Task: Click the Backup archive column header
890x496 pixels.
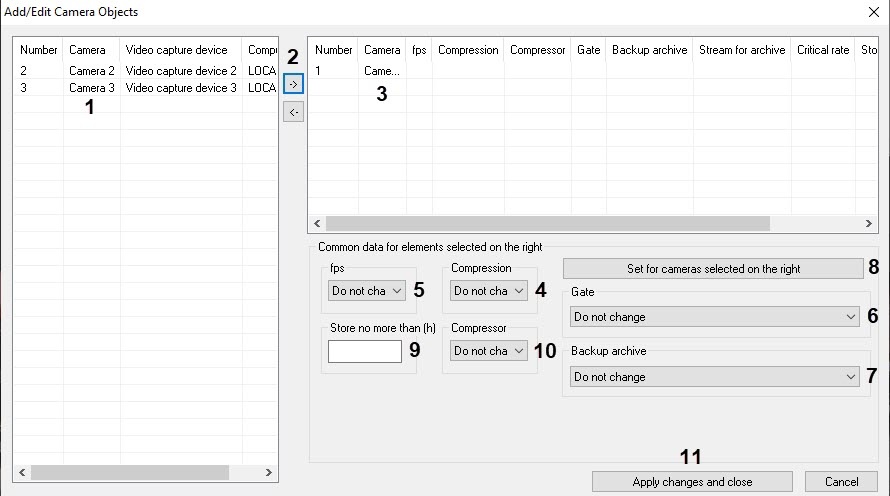Action: (x=649, y=50)
